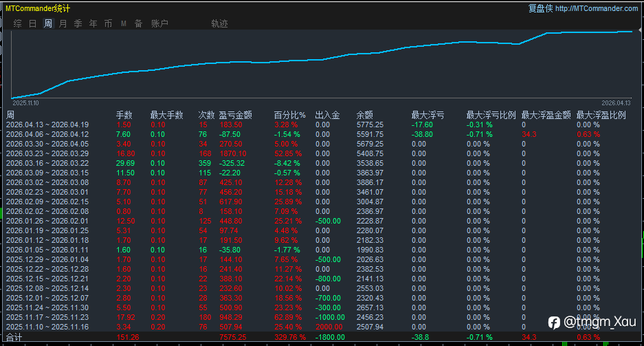The height and width of the screenshot is (346, 644).
Task: Select week row 2025.11.24 ~ 2025.11.30
Action: (322, 307)
